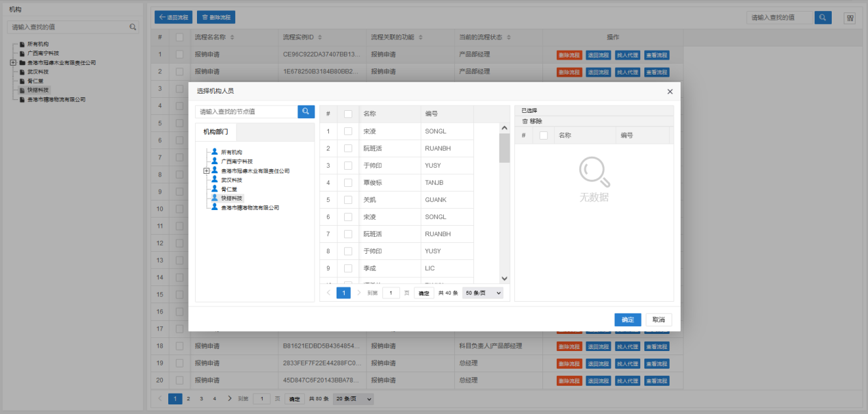
Task: Toggle the select-all checkbox in the 名称 header
Action: [x=348, y=114]
